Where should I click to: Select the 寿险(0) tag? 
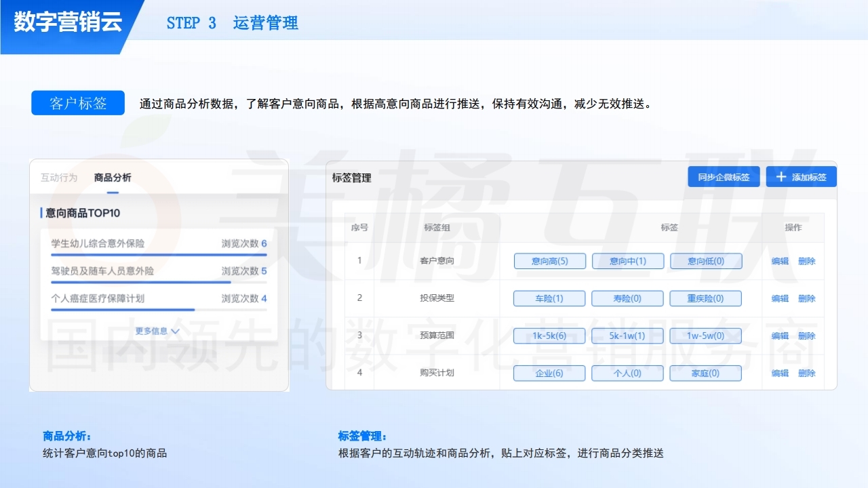point(627,298)
